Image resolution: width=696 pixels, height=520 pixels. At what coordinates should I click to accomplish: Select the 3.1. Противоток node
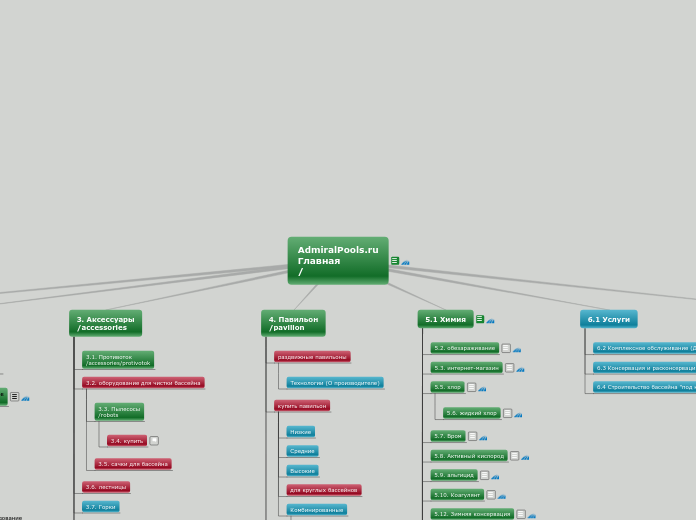118,360
